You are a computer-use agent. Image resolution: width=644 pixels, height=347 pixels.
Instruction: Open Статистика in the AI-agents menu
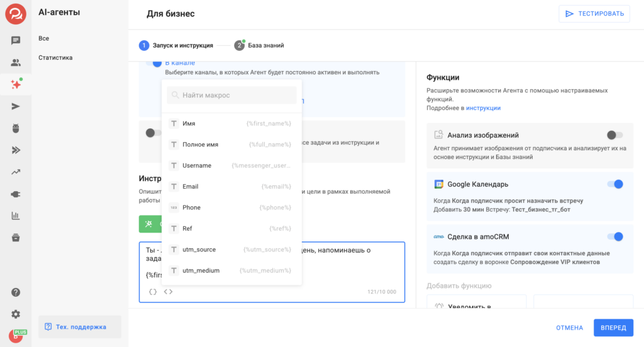[x=55, y=58]
